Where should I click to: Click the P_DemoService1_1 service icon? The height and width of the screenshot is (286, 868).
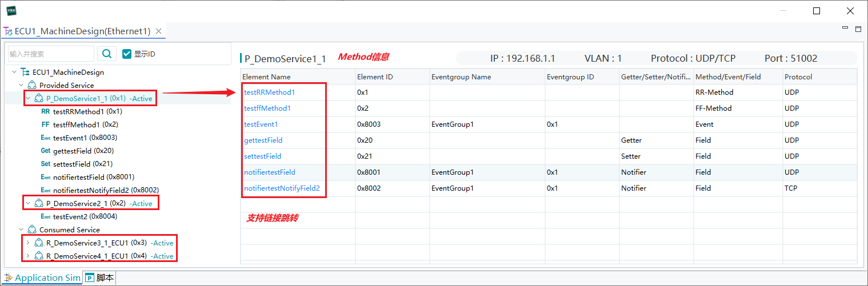pyautogui.click(x=39, y=98)
